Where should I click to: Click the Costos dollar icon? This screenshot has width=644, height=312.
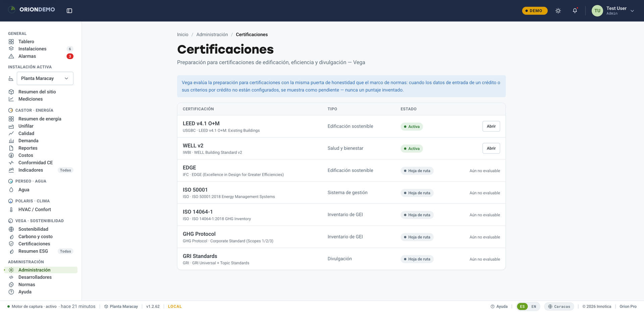pyautogui.click(x=11, y=155)
